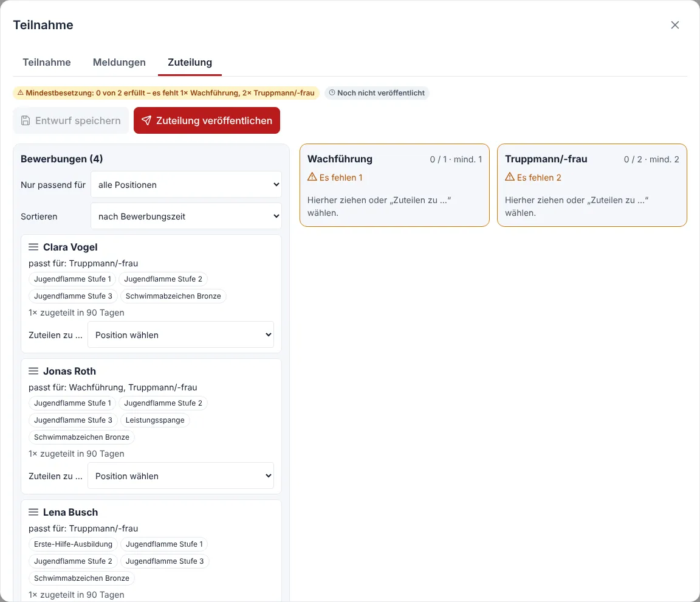Image resolution: width=700 pixels, height=602 pixels.
Task: Click the clock icon beside Noch nicht veröffentlicht
Action: tap(332, 92)
